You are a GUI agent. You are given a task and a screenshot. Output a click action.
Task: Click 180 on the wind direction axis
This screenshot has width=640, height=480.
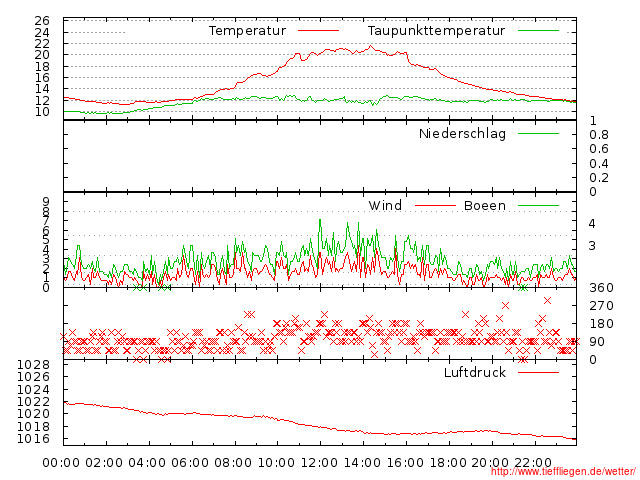point(601,324)
